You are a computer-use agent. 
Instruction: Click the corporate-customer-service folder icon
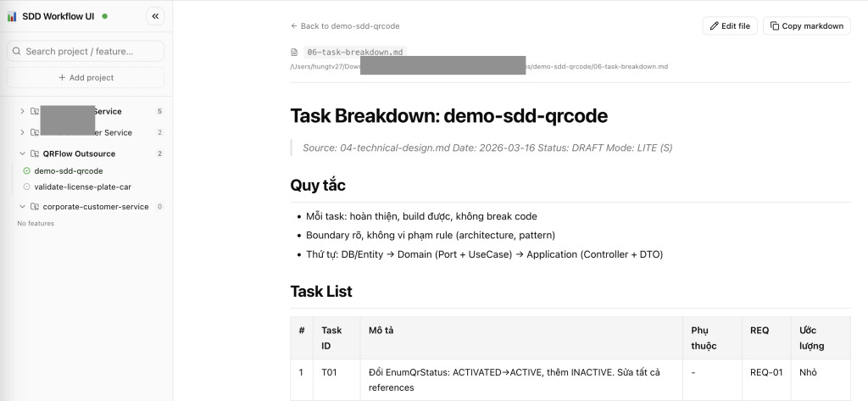35,207
